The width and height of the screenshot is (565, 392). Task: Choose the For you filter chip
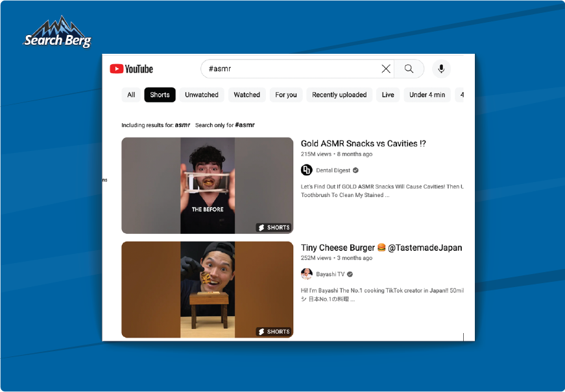pyautogui.click(x=286, y=95)
